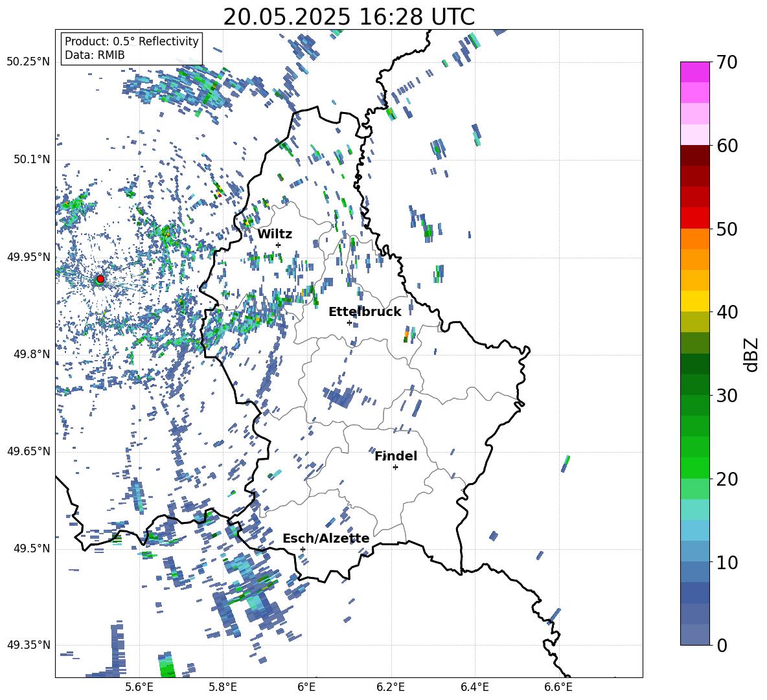
Task: Click the 10 value on colorbar
Action: click(x=727, y=562)
